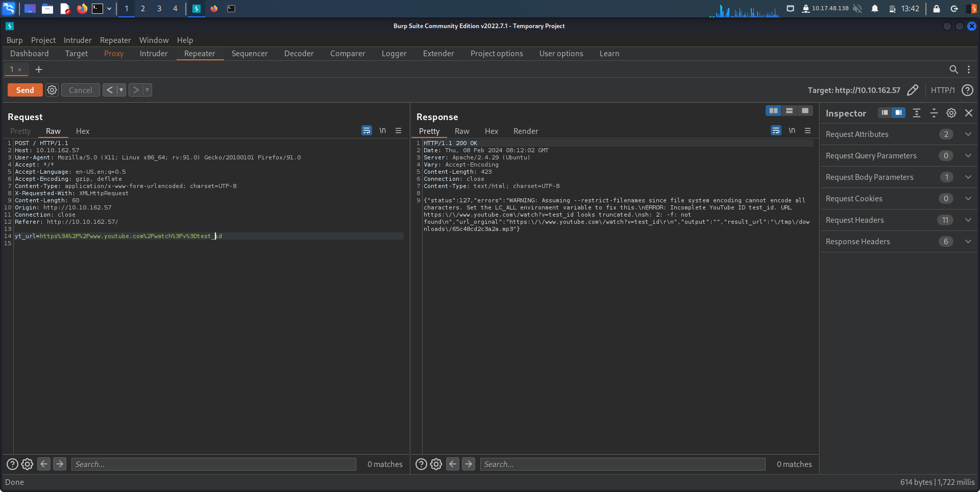
Task: Toggle non-printable characters in Request editor
Action: [382, 131]
